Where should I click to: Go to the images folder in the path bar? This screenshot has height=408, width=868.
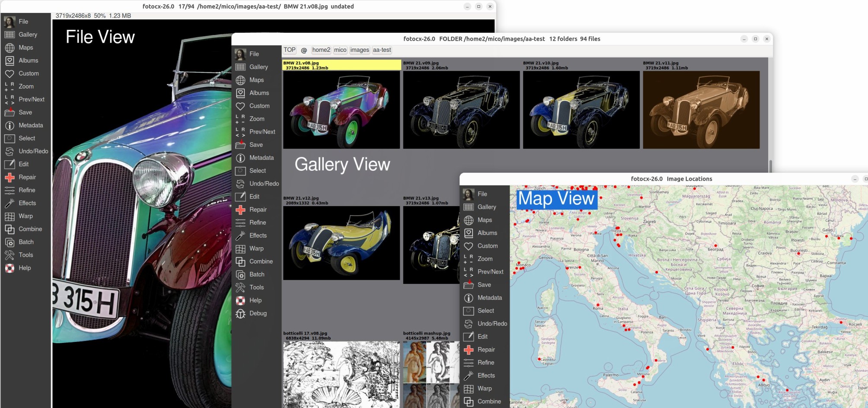[359, 50]
